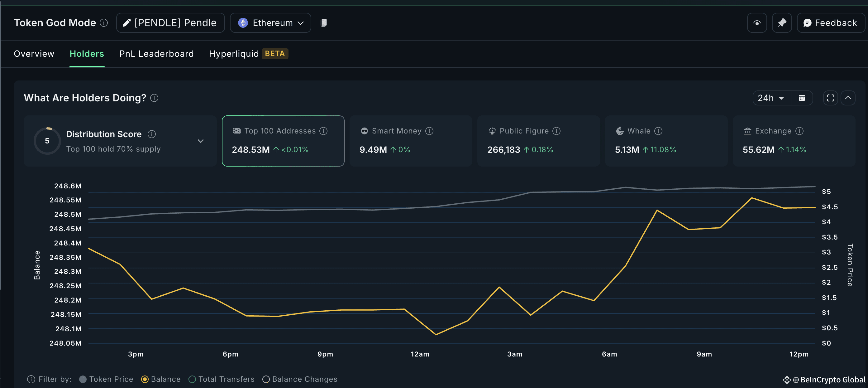The height and width of the screenshot is (388, 868).
Task: Copy token address with clipboard icon
Action: [x=323, y=23]
